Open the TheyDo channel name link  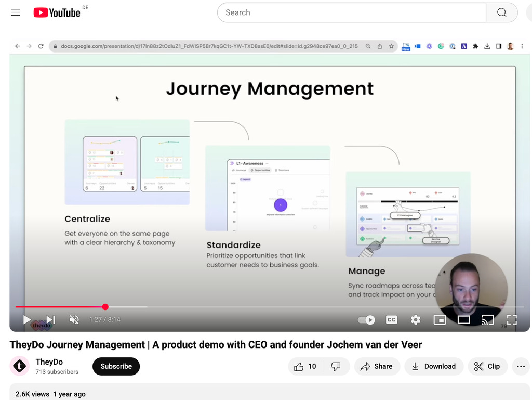pyautogui.click(x=49, y=362)
